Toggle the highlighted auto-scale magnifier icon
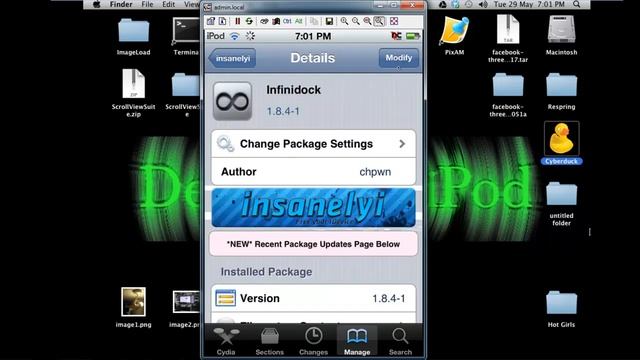Image resolution: width=640 pixels, height=360 pixels. click(379, 21)
